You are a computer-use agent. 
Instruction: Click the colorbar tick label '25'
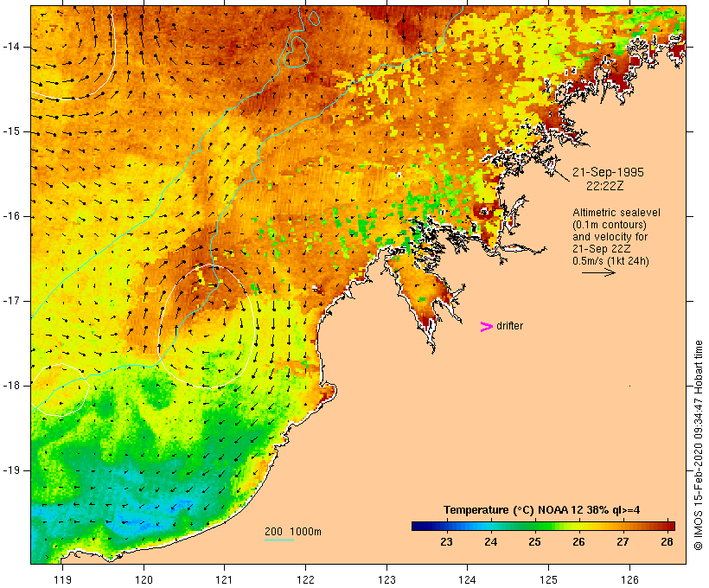point(534,542)
